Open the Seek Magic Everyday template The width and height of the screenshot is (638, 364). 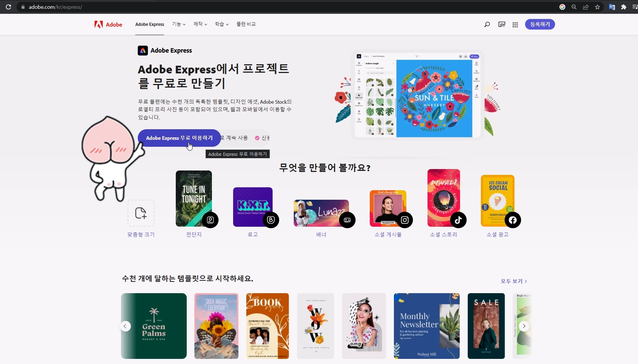pos(216,326)
